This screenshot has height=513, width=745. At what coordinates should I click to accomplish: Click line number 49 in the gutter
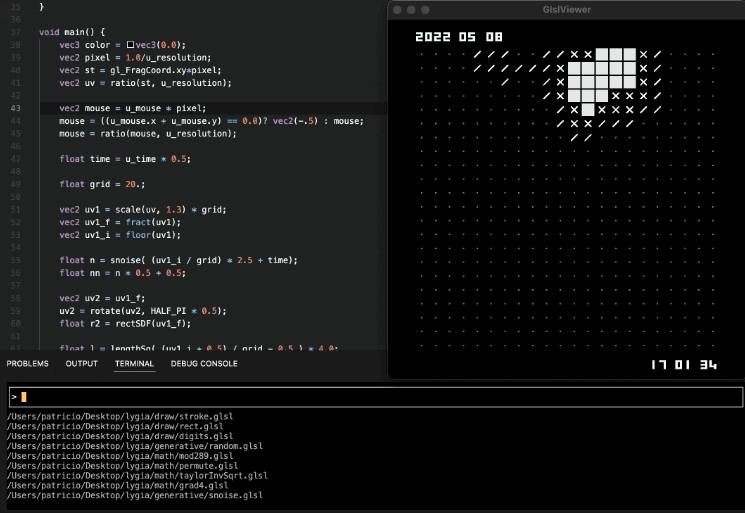click(x=15, y=184)
